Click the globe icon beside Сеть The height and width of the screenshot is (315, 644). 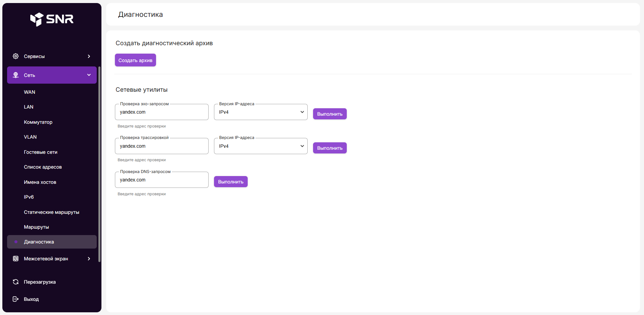click(x=16, y=75)
